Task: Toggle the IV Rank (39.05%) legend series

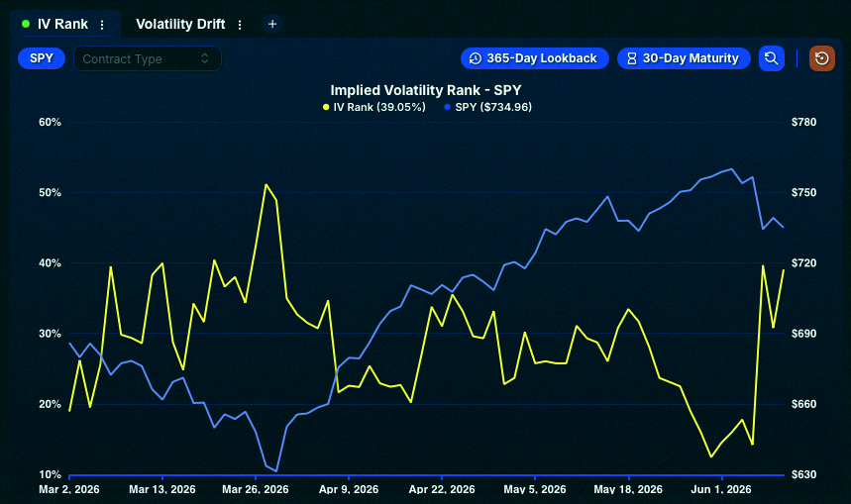Action: (x=374, y=107)
